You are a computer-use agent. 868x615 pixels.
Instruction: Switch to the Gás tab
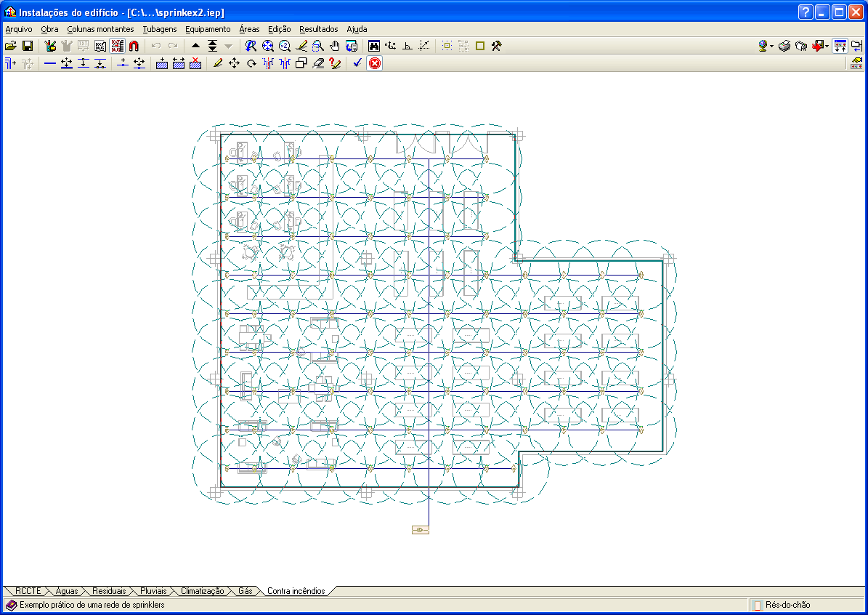point(246,591)
